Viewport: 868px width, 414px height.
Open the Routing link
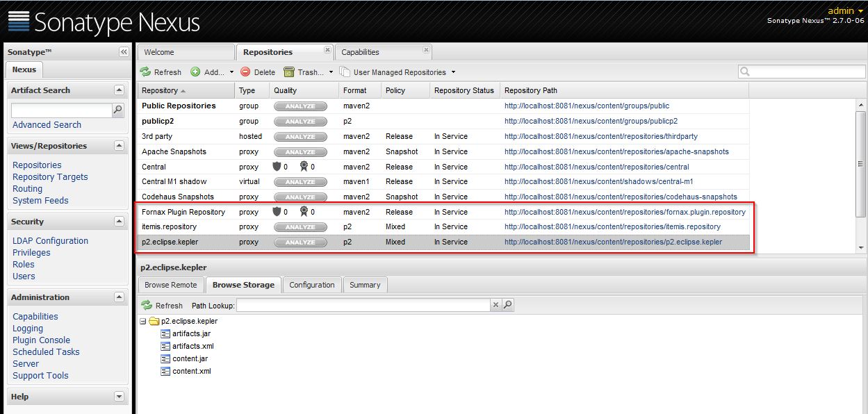click(x=27, y=189)
